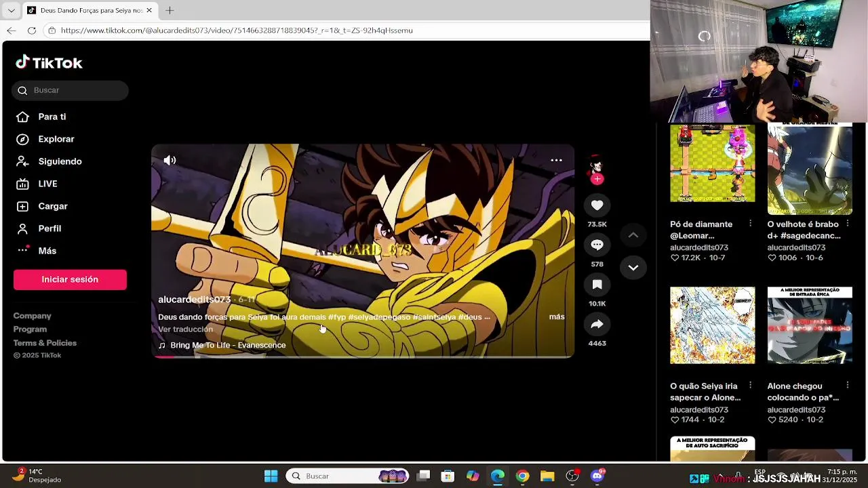868x488 pixels.
Task: Click the Alone chegou colocando title text
Action: (803, 392)
